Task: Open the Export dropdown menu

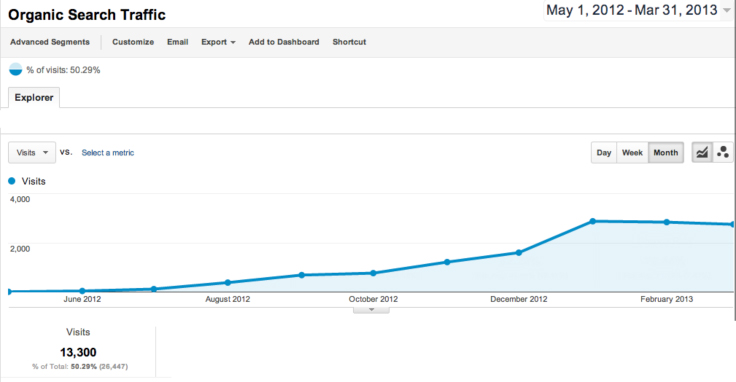Action: pos(218,42)
